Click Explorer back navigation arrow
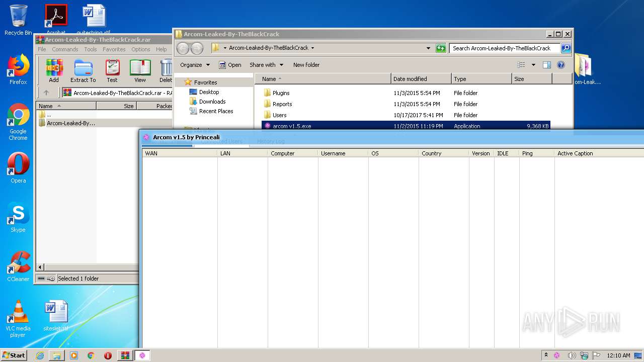 tap(183, 48)
